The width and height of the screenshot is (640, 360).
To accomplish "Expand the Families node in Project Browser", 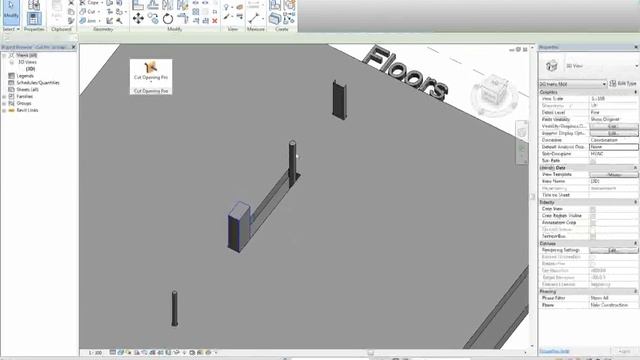I will click(x=4, y=97).
